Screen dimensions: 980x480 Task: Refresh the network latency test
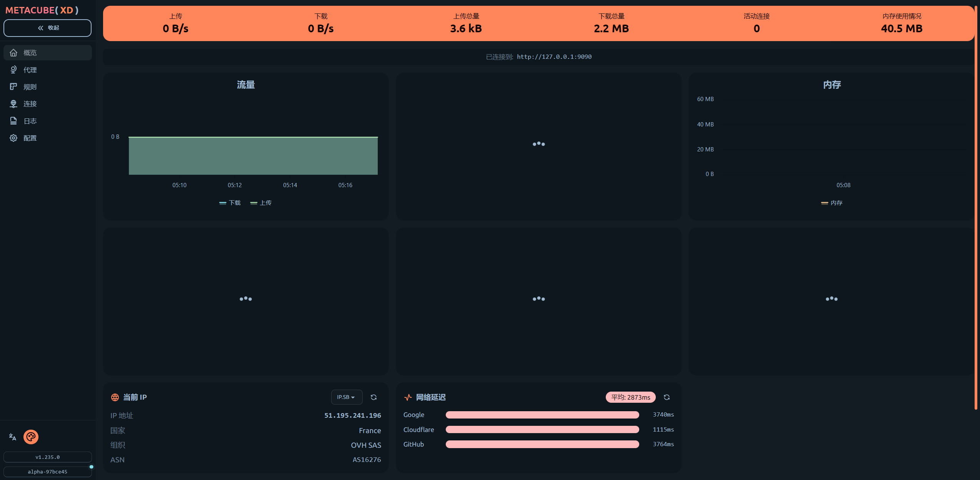(x=667, y=397)
